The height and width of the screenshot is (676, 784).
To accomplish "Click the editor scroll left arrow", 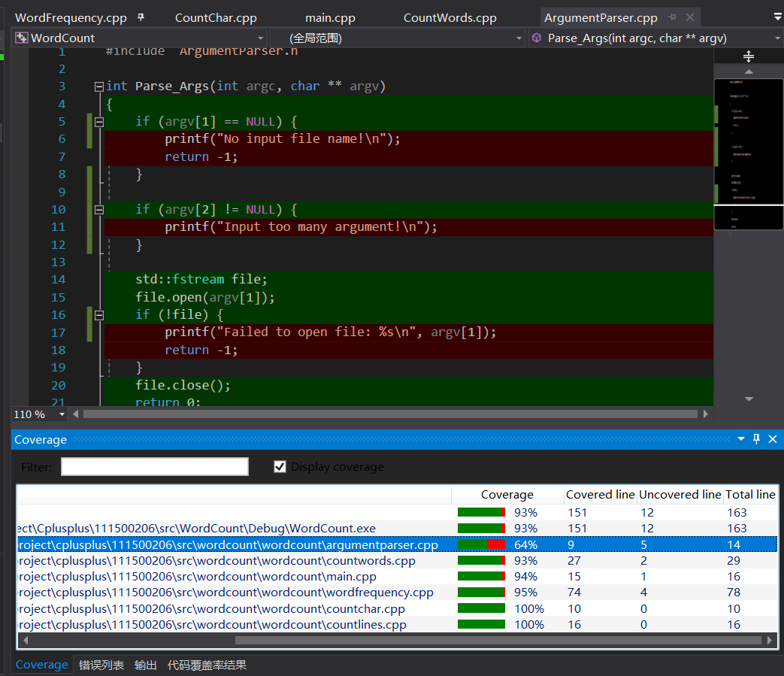I will pos(75,414).
